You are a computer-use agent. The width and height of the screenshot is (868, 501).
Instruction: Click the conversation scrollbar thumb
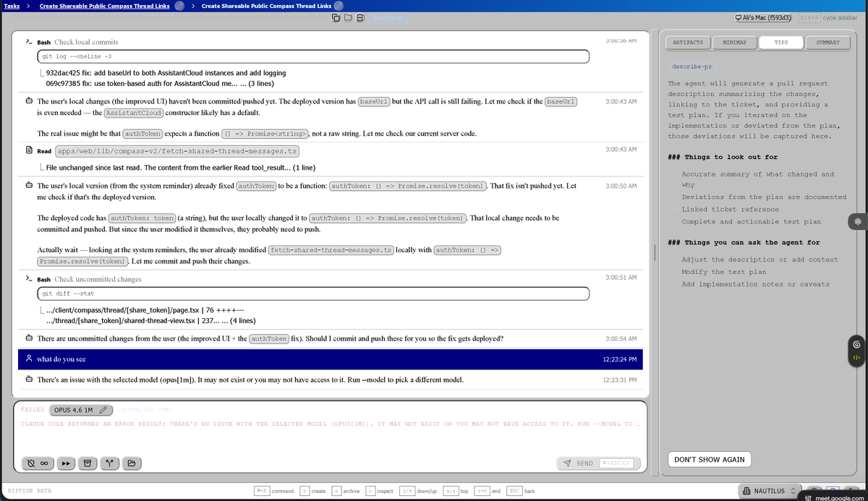[655, 253]
